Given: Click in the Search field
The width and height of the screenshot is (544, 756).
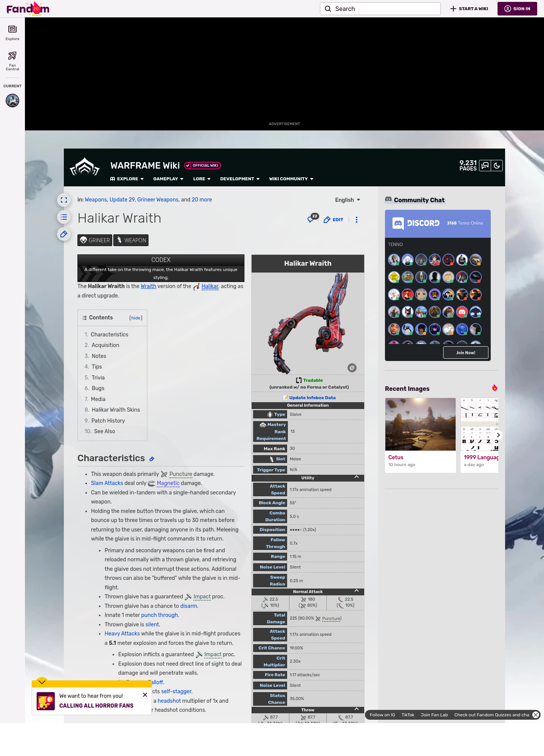Looking at the screenshot, I should pyautogui.click(x=380, y=9).
